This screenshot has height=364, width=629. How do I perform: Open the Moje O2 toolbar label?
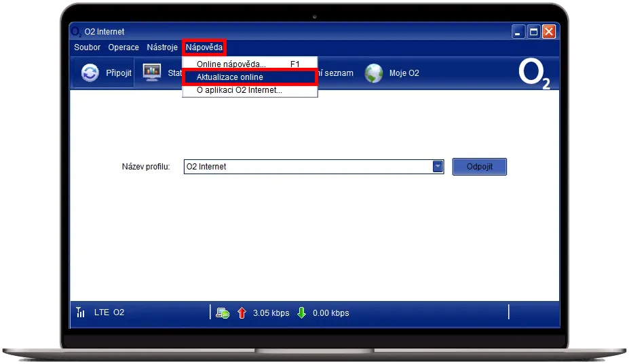pyautogui.click(x=404, y=73)
